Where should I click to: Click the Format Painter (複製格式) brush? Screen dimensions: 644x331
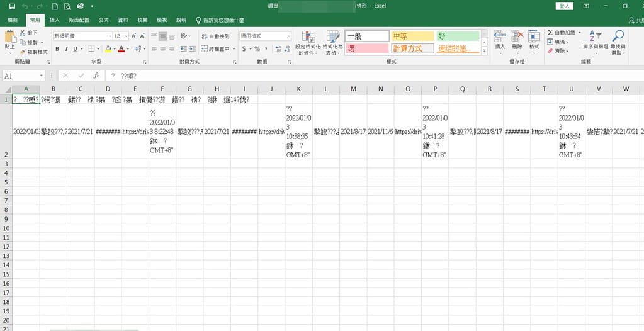pyautogui.click(x=23, y=52)
